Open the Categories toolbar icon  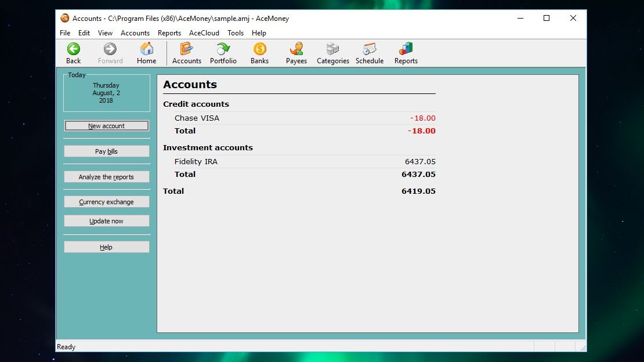tap(332, 49)
